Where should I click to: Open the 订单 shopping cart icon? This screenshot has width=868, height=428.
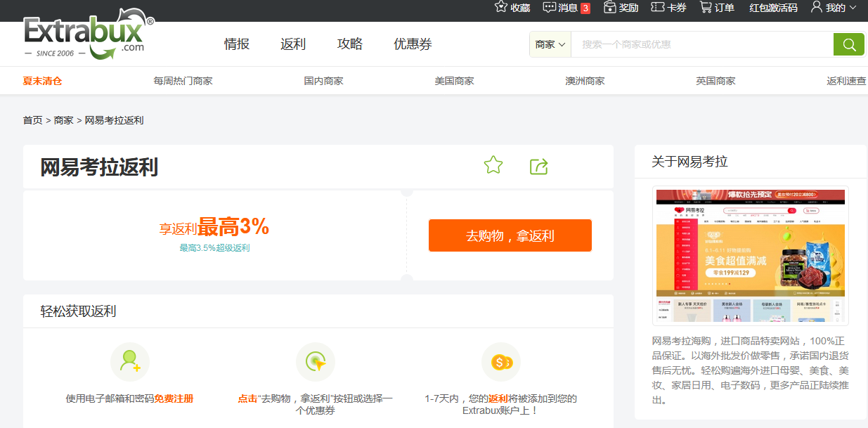click(706, 7)
